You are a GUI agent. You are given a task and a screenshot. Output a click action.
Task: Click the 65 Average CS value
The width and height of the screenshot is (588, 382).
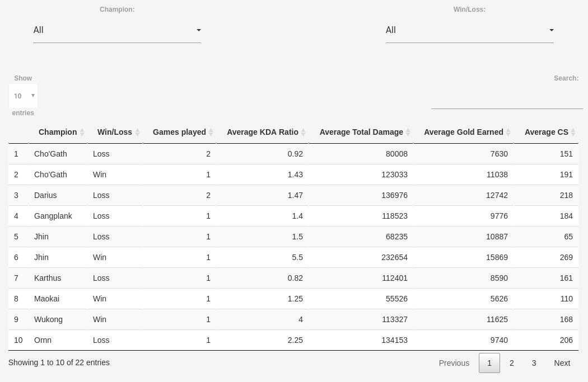568,237
